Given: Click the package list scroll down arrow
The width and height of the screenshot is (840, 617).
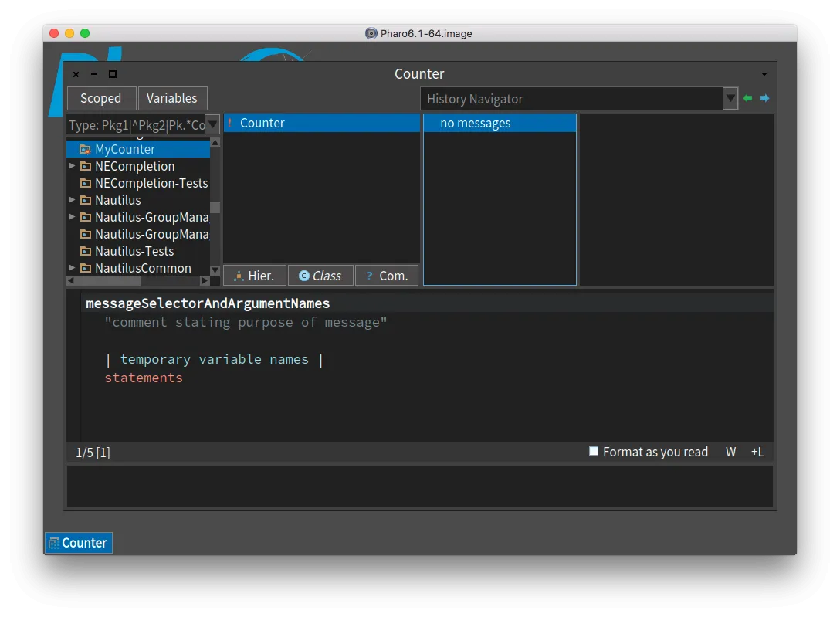Looking at the screenshot, I should [x=215, y=270].
